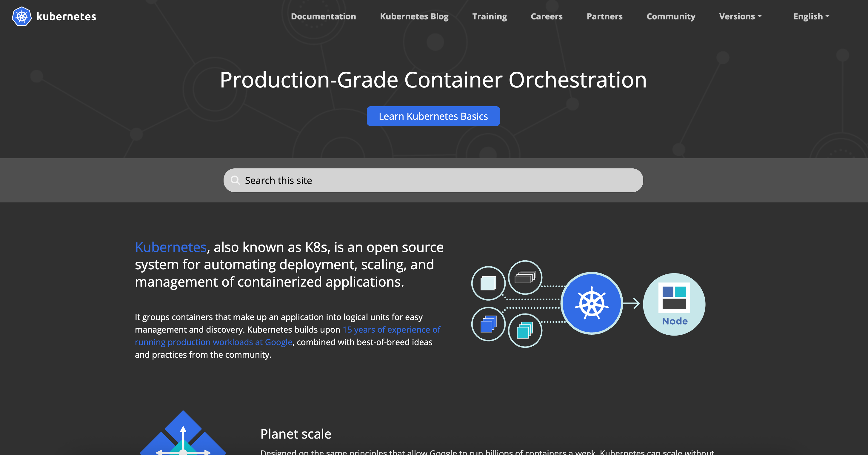The height and width of the screenshot is (455, 868).
Task: Click the search magnifier icon
Action: pos(235,180)
